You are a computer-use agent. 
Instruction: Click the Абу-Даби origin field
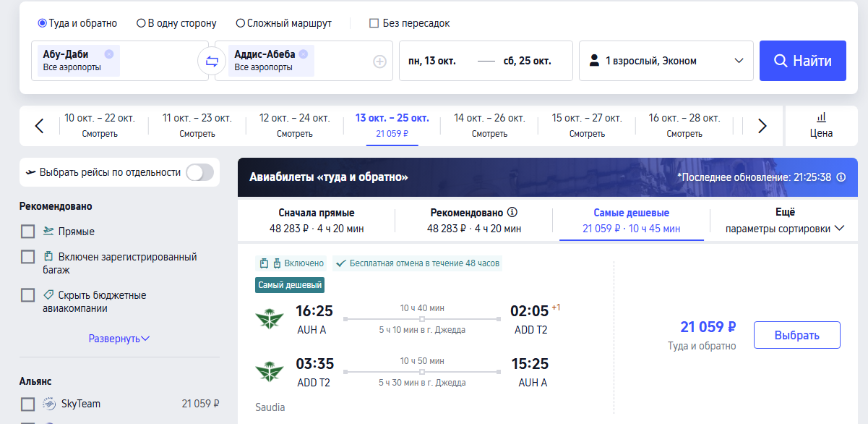[120, 61]
